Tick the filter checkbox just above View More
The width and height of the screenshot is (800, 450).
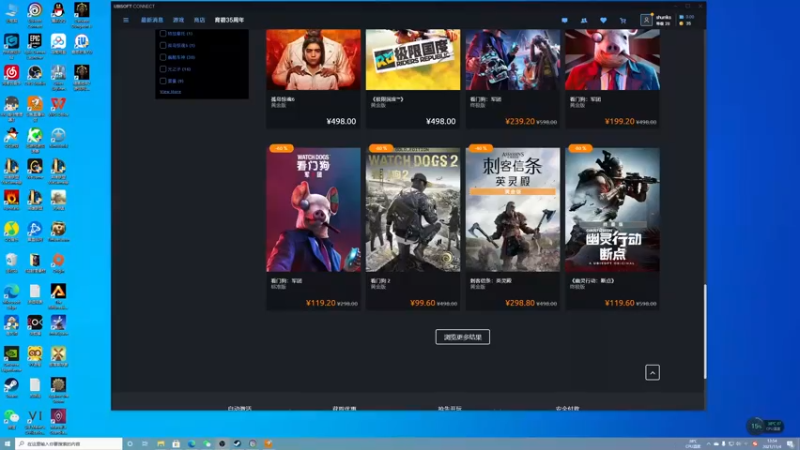coord(163,81)
